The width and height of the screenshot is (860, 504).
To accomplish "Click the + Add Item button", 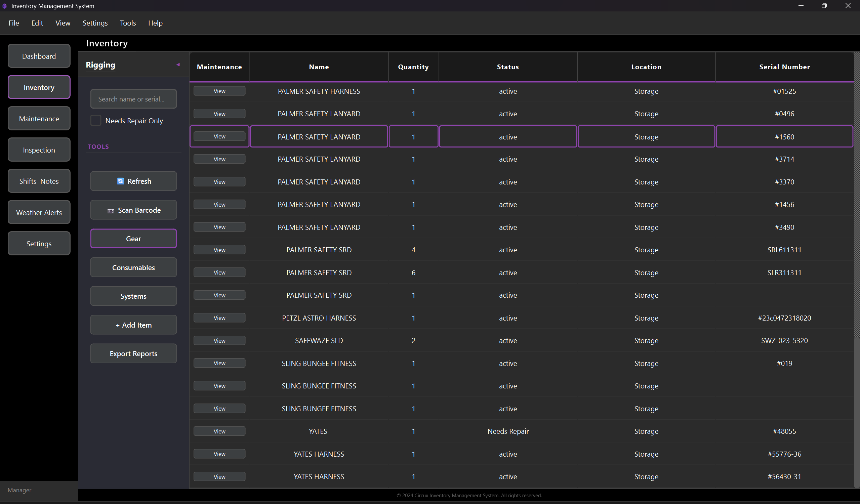I will click(133, 325).
